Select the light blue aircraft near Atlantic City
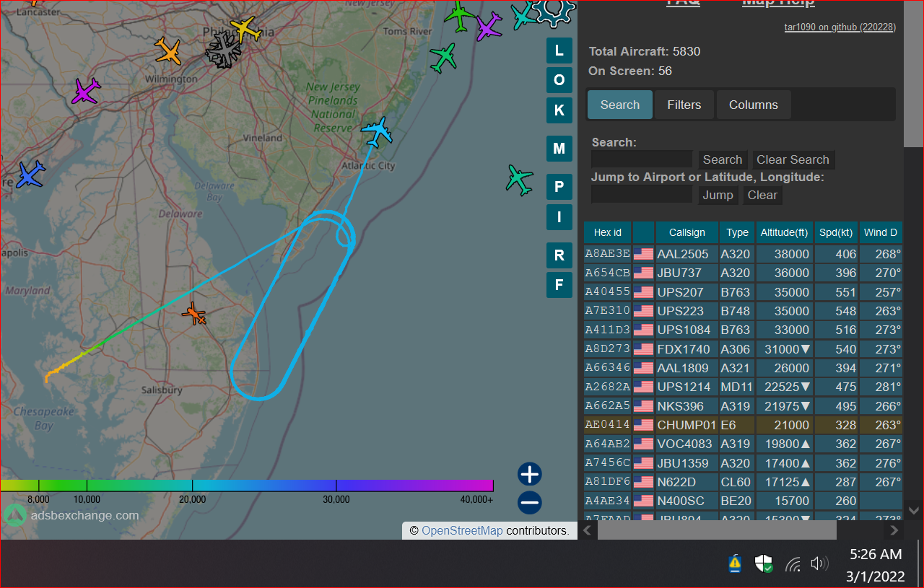The image size is (924, 588). [x=376, y=132]
